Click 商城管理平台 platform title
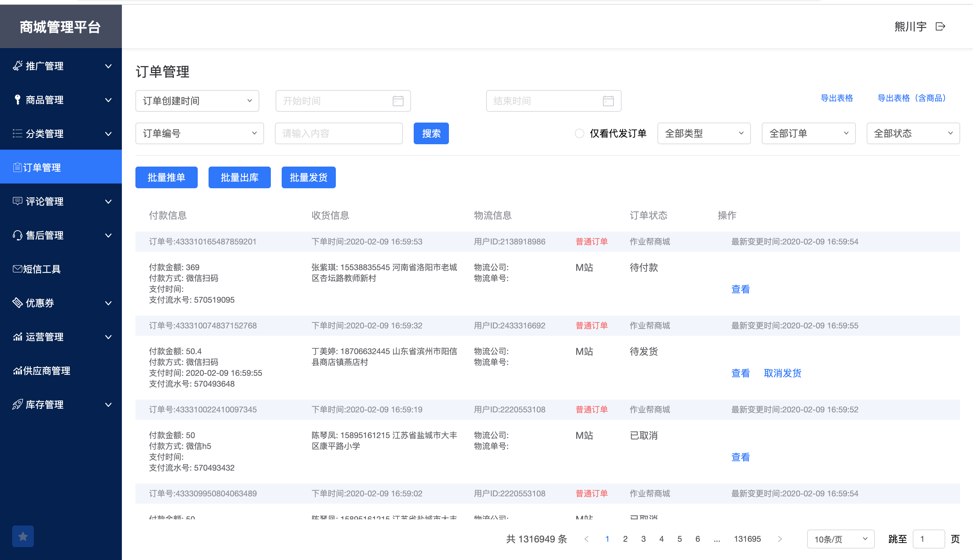 point(60,27)
